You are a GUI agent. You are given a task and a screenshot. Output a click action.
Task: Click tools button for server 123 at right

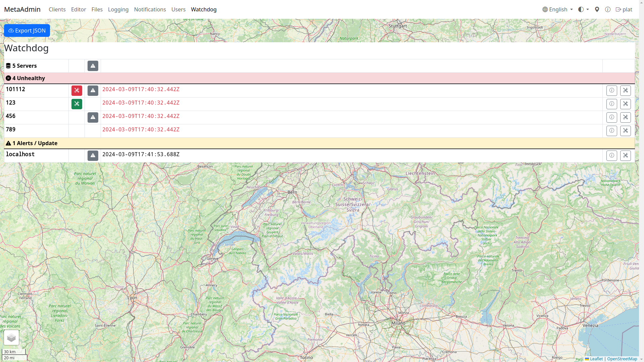point(625,104)
